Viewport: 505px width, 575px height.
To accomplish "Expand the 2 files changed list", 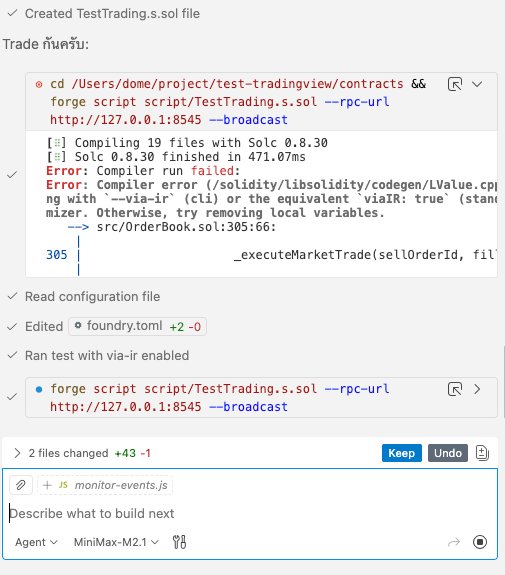I will tap(17, 453).
